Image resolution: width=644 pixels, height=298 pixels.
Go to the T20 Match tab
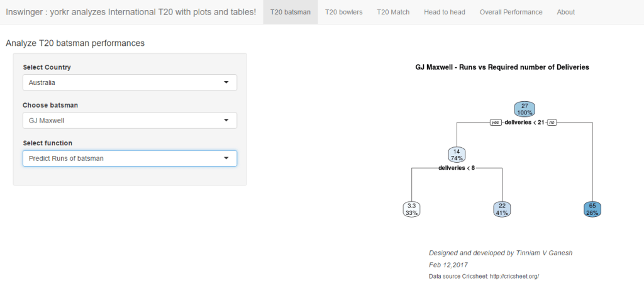[x=393, y=12]
